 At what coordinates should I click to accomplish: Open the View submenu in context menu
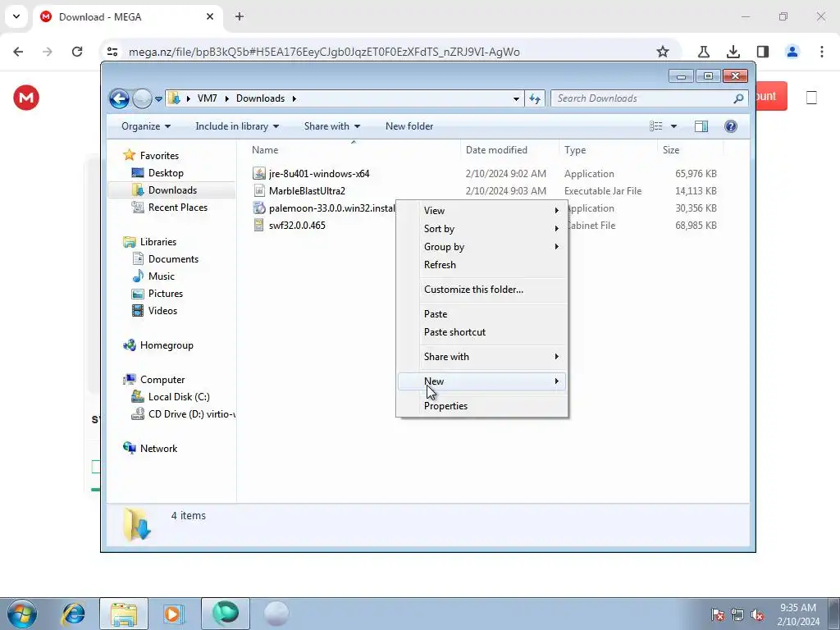coord(482,211)
